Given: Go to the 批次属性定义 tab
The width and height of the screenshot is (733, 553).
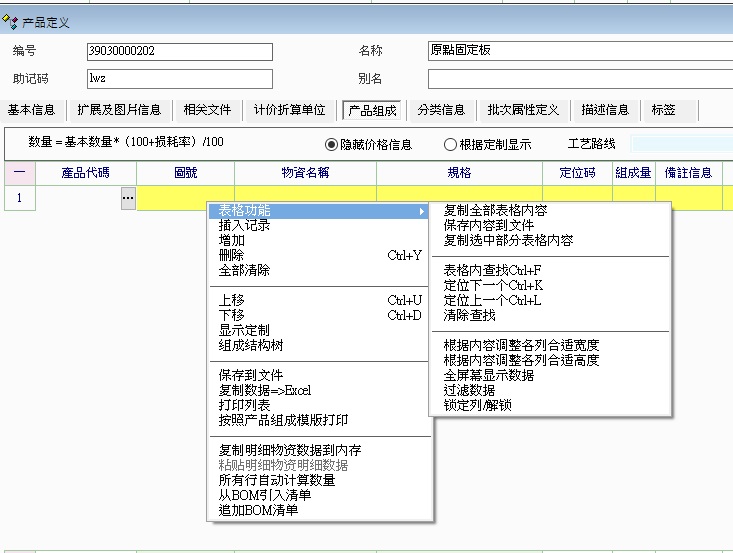Looking at the screenshot, I should tap(523, 110).
